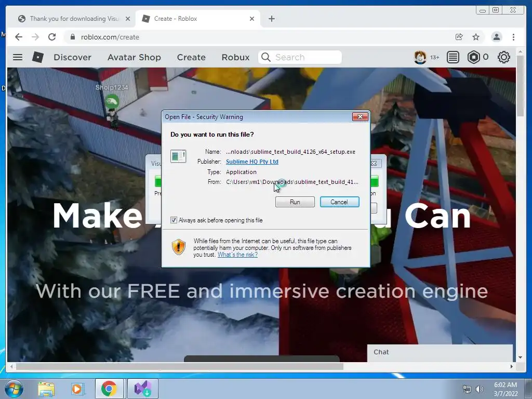Open Robux in the Roblox navbar

[x=235, y=57]
